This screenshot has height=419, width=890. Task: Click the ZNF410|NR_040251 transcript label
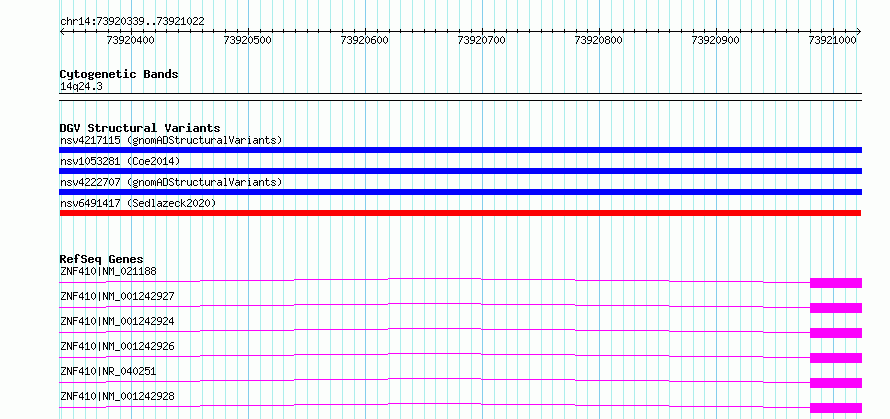click(x=108, y=371)
